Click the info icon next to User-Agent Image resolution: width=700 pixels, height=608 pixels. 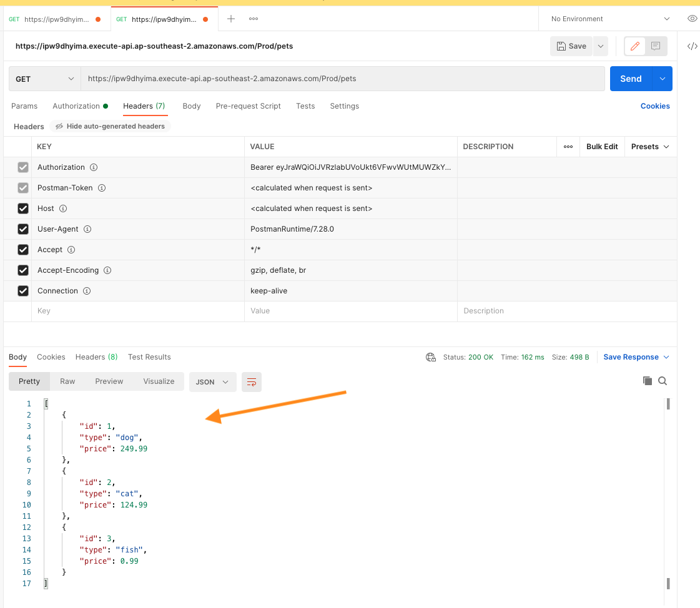point(87,229)
